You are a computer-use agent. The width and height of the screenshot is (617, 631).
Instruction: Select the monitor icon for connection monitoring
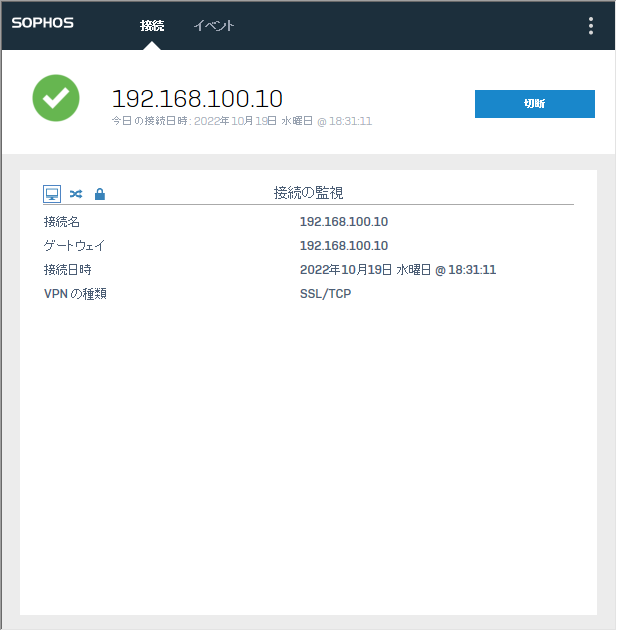pyautogui.click(x=52, y=193)
